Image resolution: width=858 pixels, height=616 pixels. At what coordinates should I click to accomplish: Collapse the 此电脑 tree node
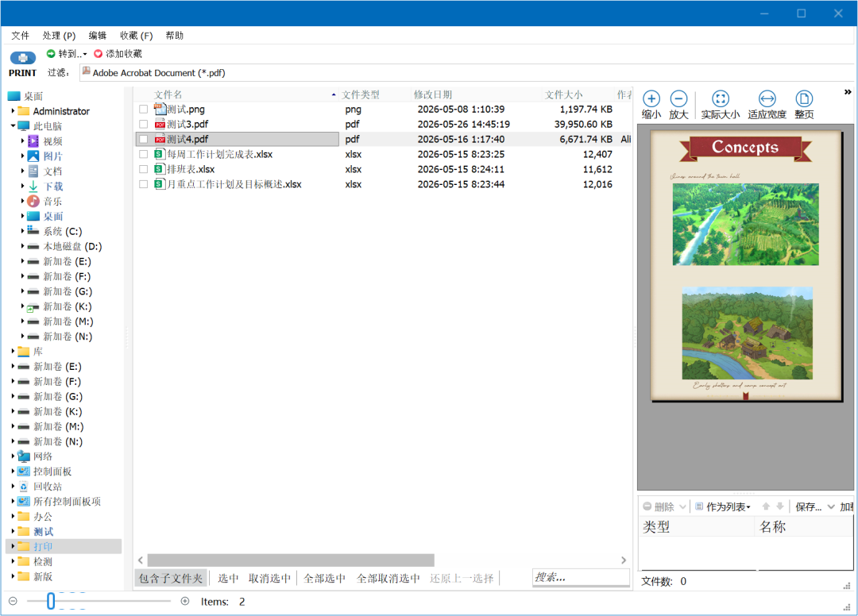(x=14, y=125)
